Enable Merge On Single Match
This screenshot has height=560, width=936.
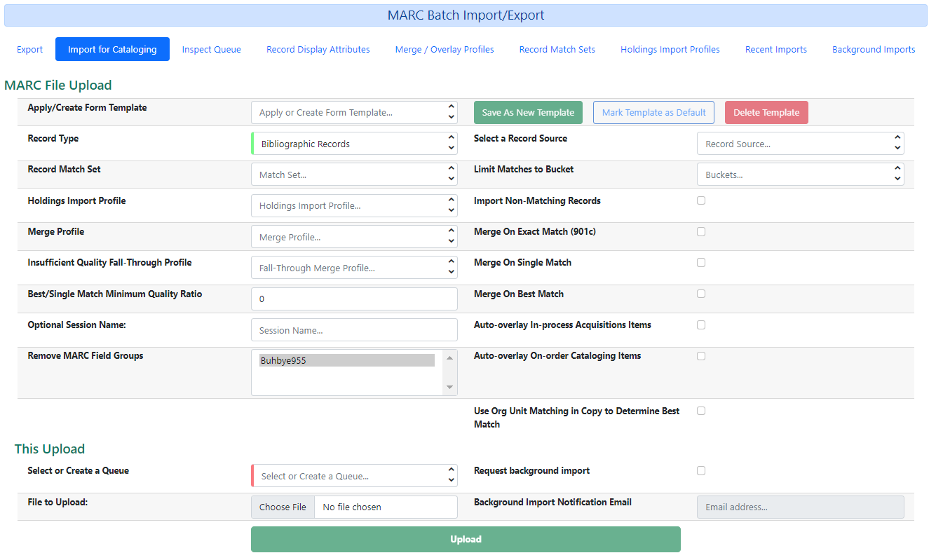701,262
